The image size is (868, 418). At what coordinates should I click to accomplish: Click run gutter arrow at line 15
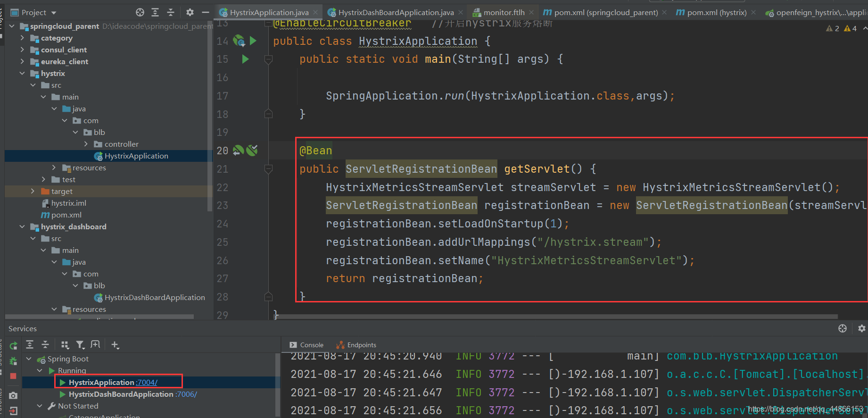pyautogui.click(x=245, y=59)
